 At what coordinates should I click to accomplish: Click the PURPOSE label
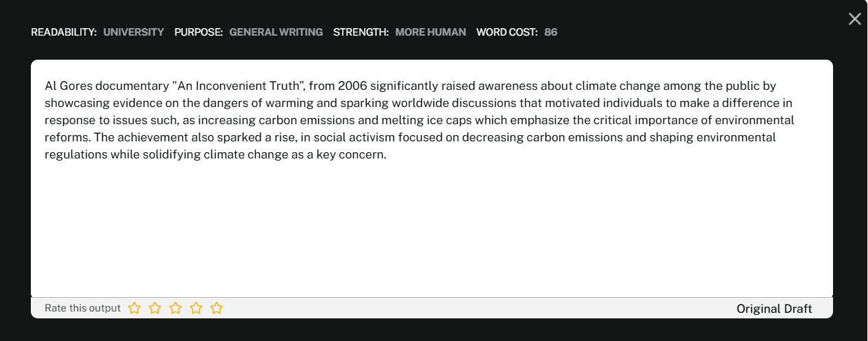(198, 32)
